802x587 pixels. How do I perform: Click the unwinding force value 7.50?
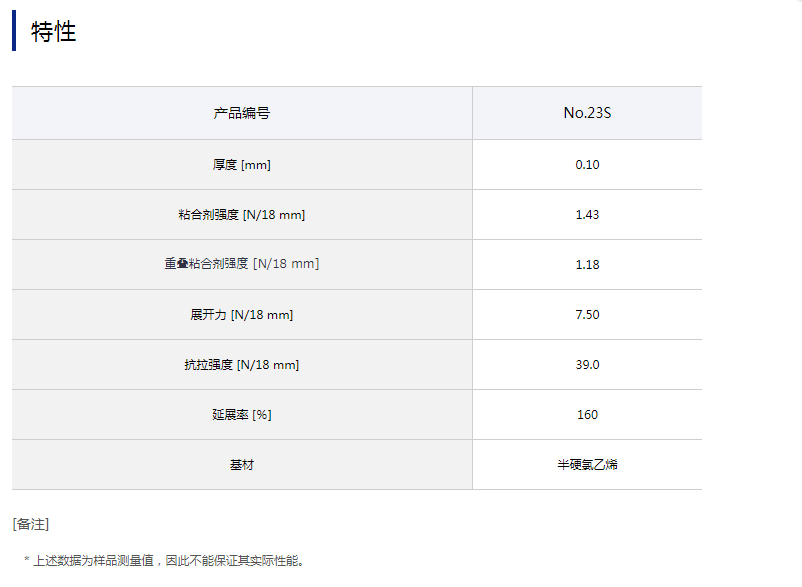coord(587,315)
